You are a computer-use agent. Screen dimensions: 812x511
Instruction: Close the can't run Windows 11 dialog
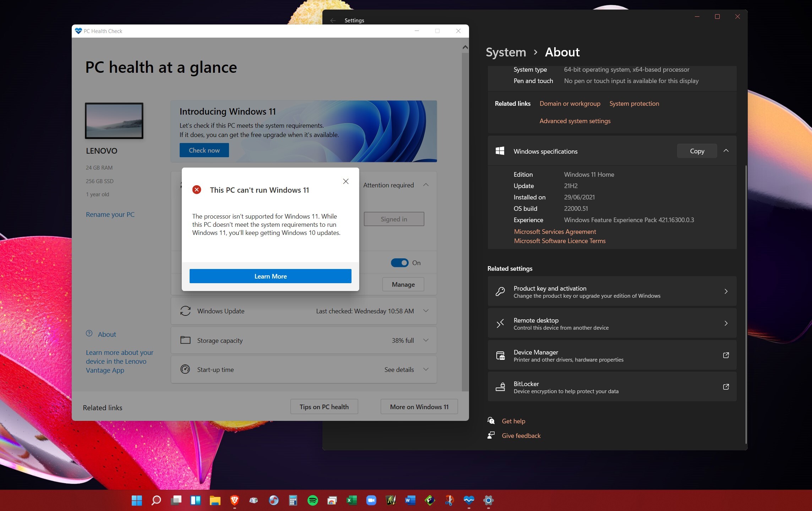click(x=345, y=181)
